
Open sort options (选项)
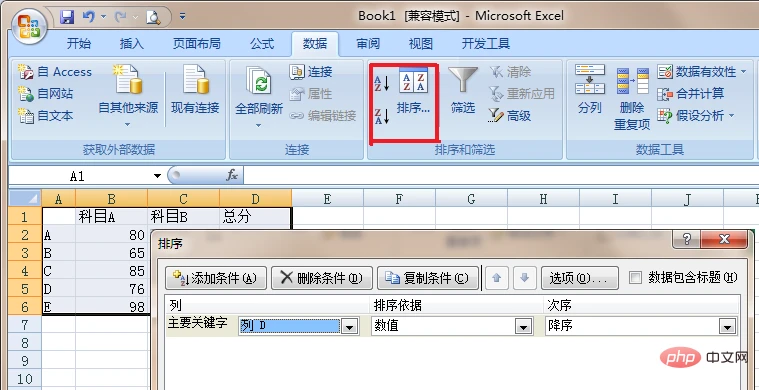[579, 278]
